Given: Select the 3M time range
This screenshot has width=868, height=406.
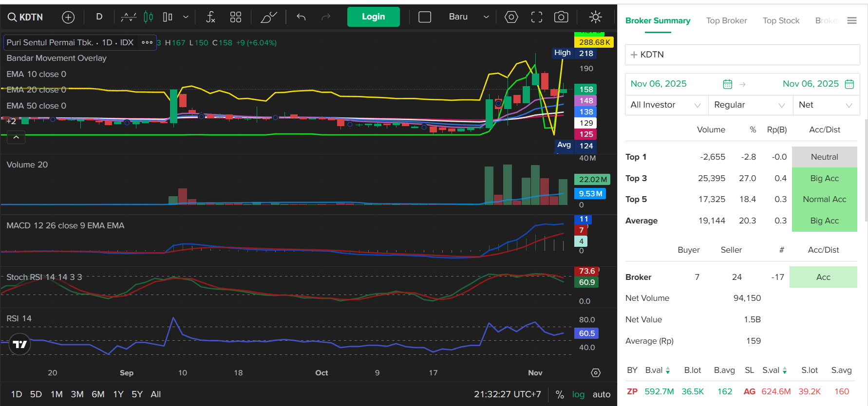Looking at the screenshot, I should pos(77,394).
